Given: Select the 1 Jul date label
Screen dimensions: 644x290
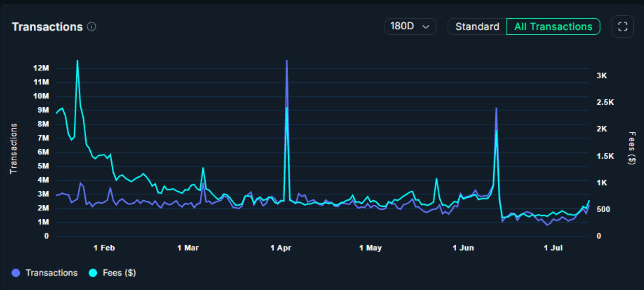Looking at the screenshot, I should coord(553,248).
